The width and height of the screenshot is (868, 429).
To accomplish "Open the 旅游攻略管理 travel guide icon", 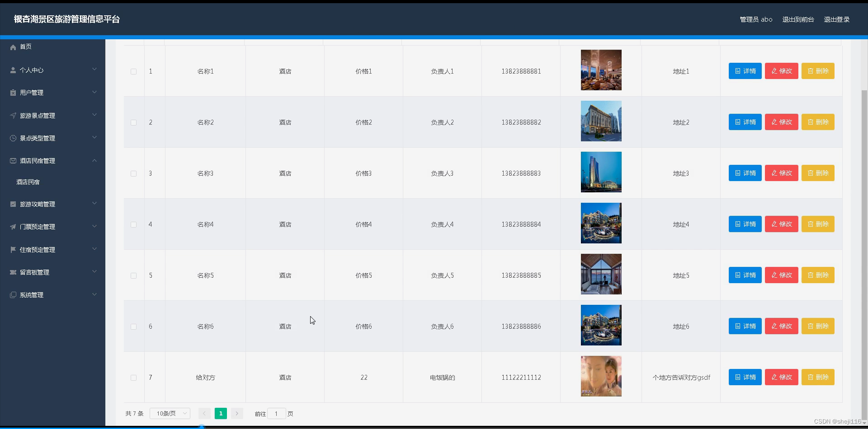I will click(x=13, y=204).
